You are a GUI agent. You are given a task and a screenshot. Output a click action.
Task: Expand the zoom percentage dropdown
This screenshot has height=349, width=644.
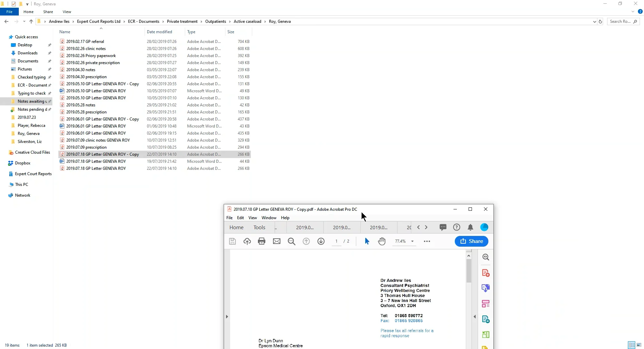412,241
